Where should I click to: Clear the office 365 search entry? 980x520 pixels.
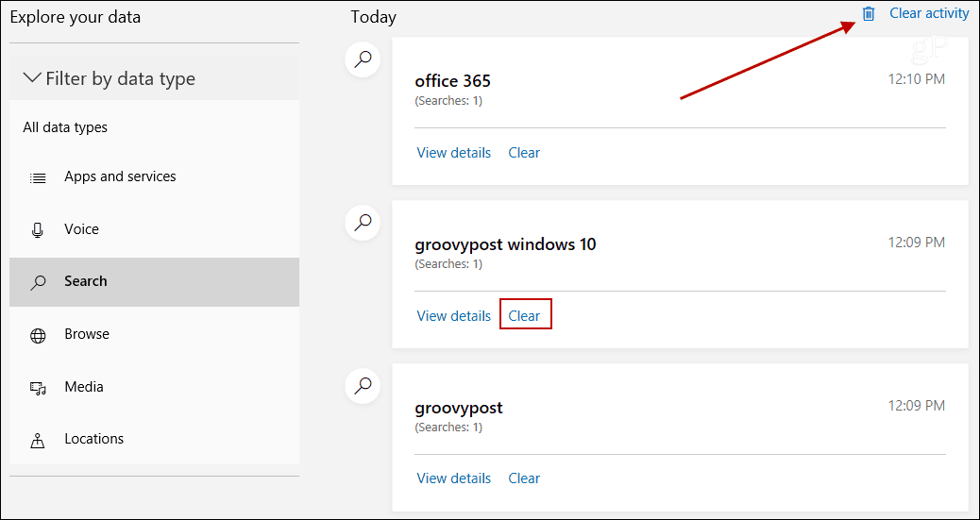pyautogui.click(x=524, y=153)
